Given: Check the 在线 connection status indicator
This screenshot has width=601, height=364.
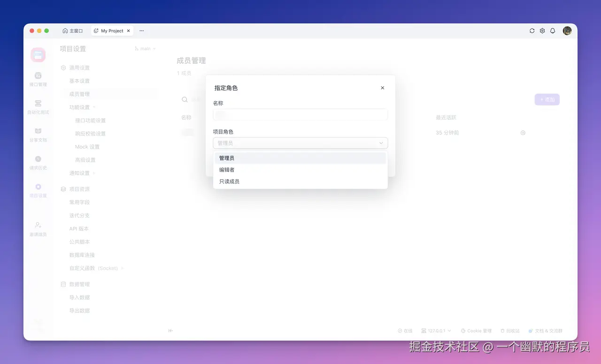Looking at the screenshot, I should [x=405, y=331].
